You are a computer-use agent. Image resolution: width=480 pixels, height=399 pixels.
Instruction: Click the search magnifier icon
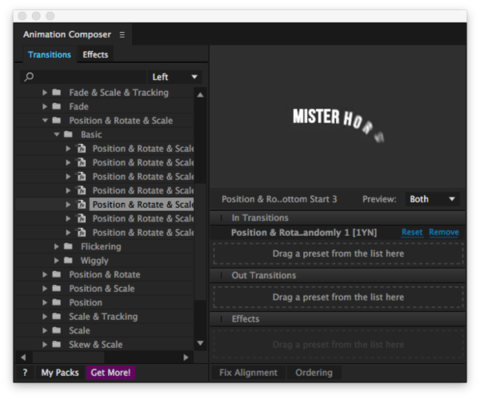click(x=29, y=77)
